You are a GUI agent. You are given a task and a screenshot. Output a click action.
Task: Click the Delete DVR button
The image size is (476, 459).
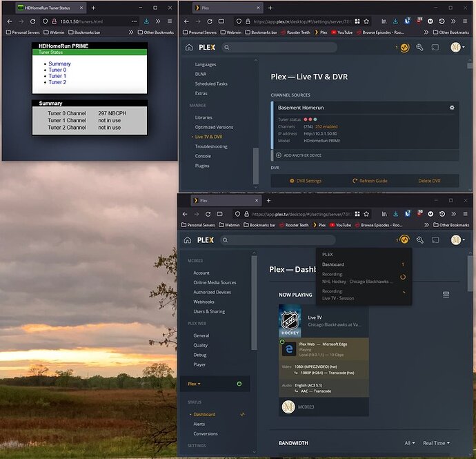pos(429,181)
